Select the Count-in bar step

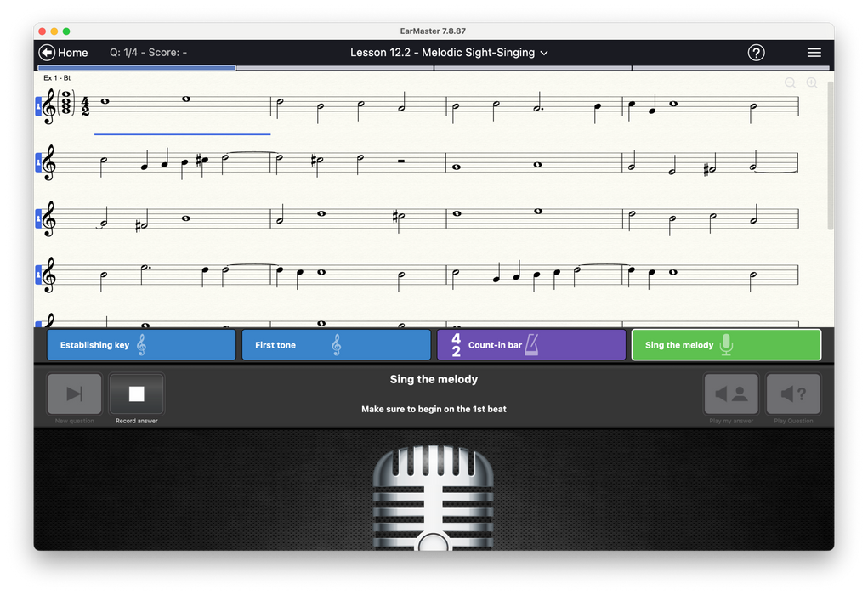coord(531,345)
